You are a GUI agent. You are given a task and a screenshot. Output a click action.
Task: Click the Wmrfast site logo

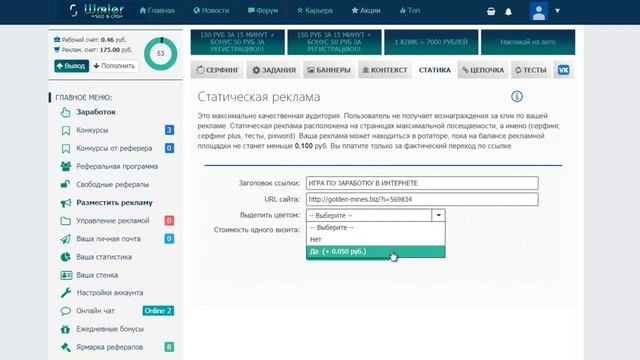pos(96,11)
